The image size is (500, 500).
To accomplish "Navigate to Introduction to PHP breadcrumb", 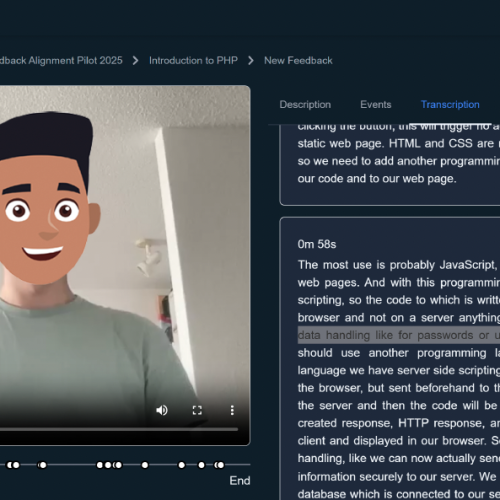I will 193,61.
